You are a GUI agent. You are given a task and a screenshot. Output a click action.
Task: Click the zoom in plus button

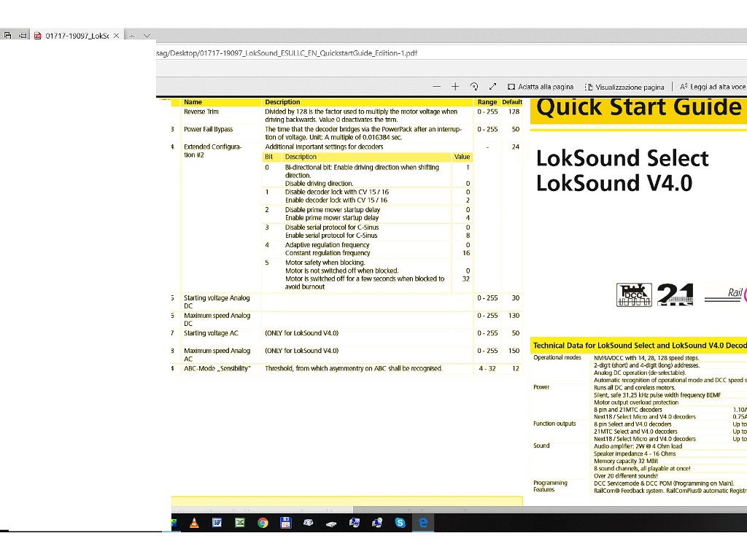pyautogui.click(x=455, y=87)
